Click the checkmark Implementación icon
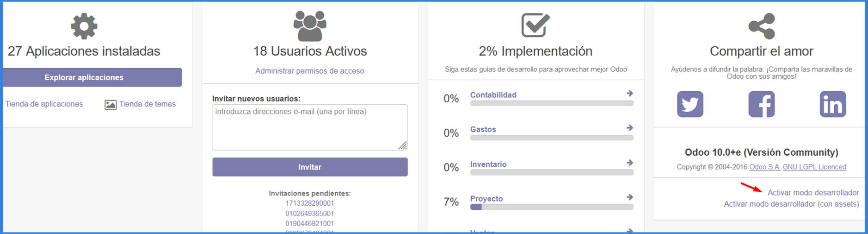 pos(536,25)
